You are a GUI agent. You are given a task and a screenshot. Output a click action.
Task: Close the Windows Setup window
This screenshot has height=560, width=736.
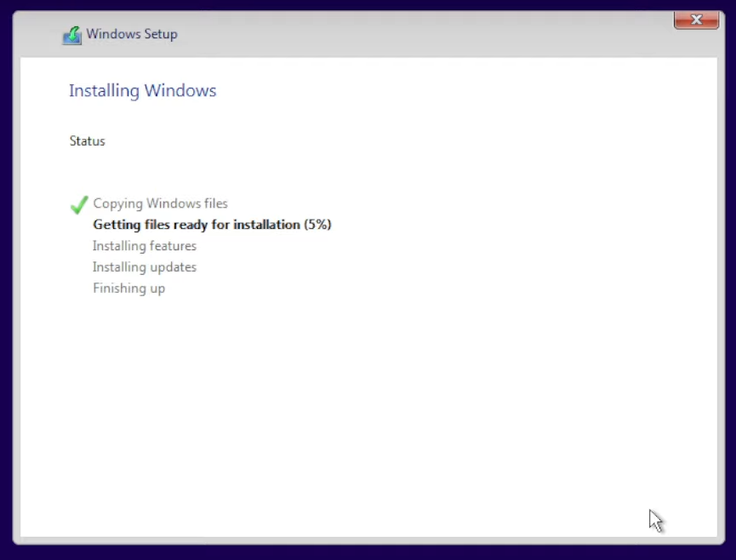tap(696, 20)
